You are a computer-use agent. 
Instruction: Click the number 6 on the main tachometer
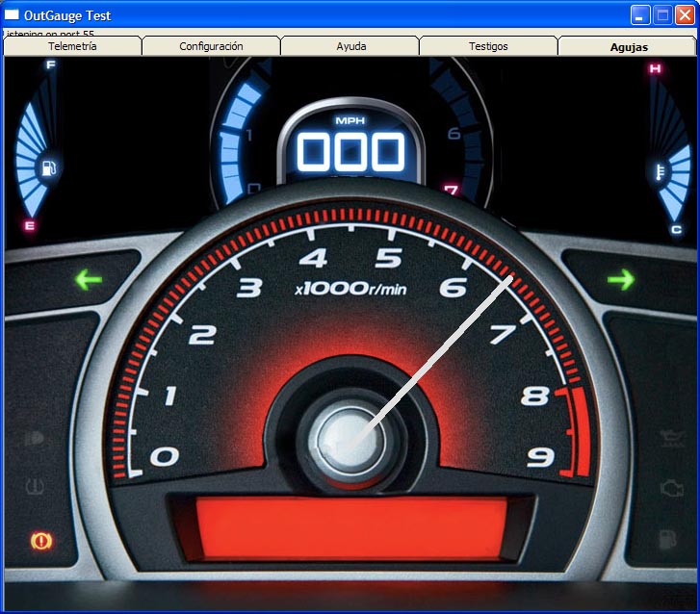point(454,288)
